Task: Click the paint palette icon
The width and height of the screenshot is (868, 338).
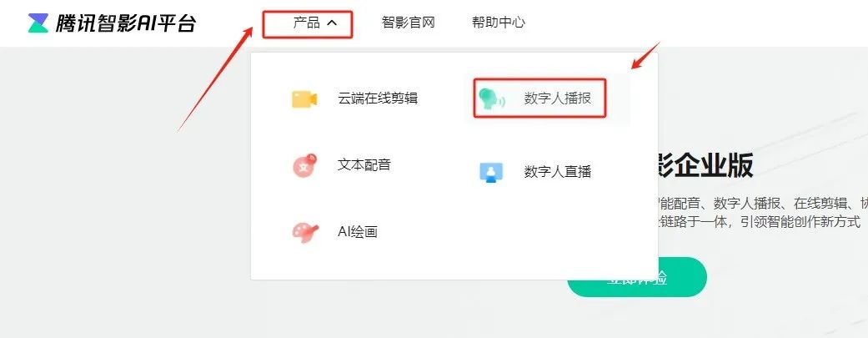Action: (305, 232)
